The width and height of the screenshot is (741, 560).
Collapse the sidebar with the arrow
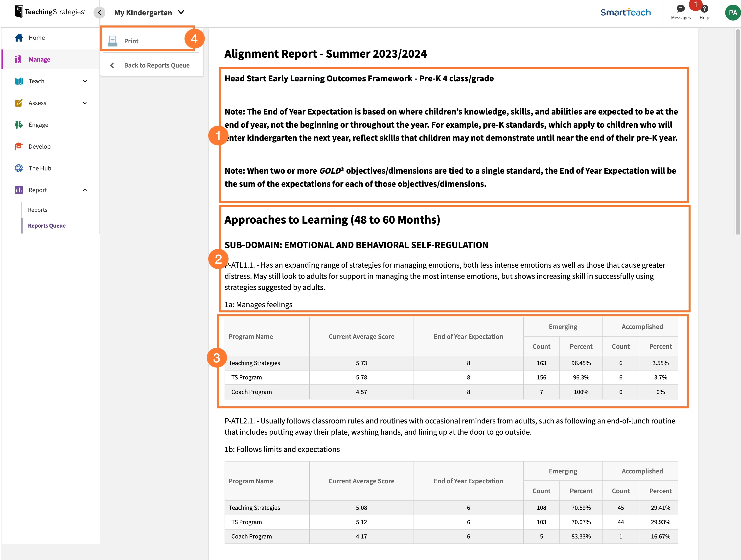99,12
